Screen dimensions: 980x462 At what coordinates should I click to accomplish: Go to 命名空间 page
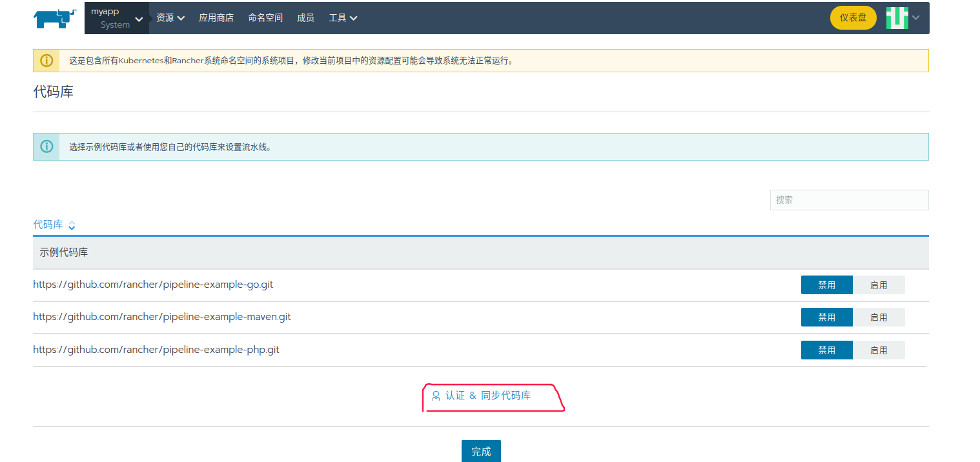tap(265, 18)
